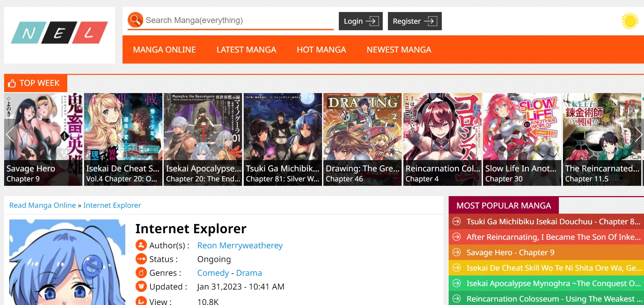Open the Register button
This screenshot has width=644, height=305.
click(x=415, y=21)
